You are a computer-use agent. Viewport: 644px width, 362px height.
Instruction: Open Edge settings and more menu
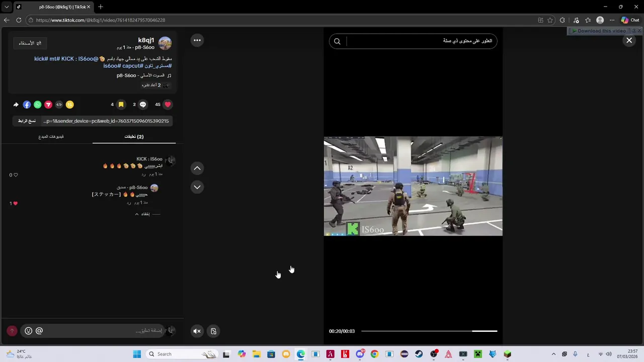click(612, 20)
